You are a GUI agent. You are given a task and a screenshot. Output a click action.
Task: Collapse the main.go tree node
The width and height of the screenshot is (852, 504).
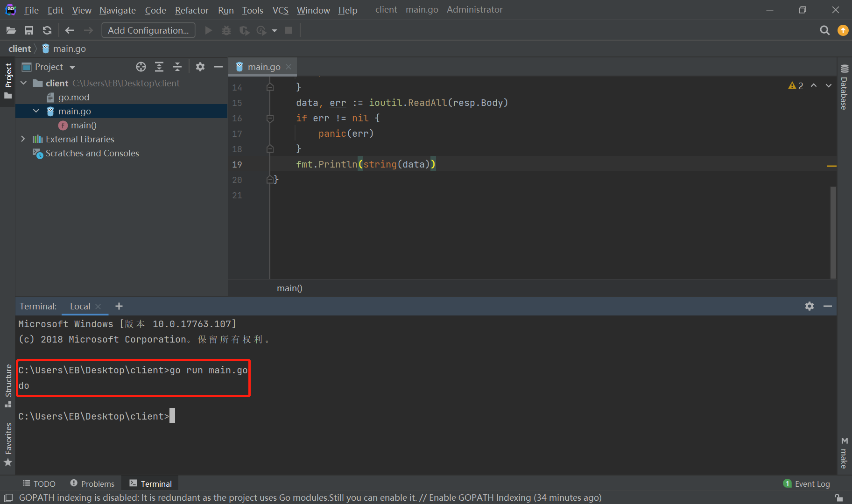[x=36, y=111]
